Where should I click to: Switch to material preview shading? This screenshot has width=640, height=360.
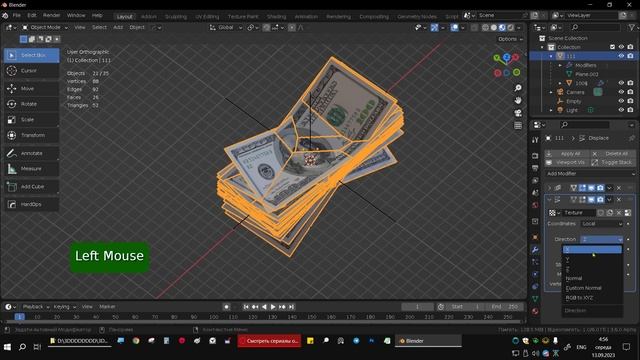point(502,27)
